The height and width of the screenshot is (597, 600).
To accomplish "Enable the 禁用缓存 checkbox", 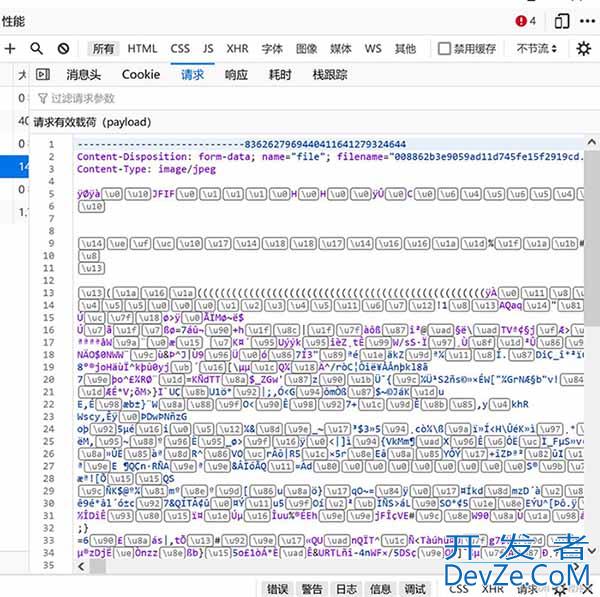I will tap(444, 49).
